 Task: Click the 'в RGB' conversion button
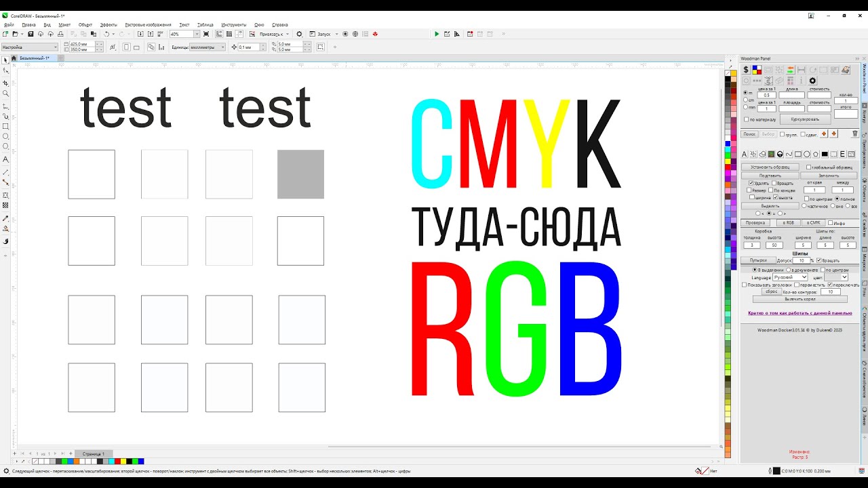[x=789, y=223]
